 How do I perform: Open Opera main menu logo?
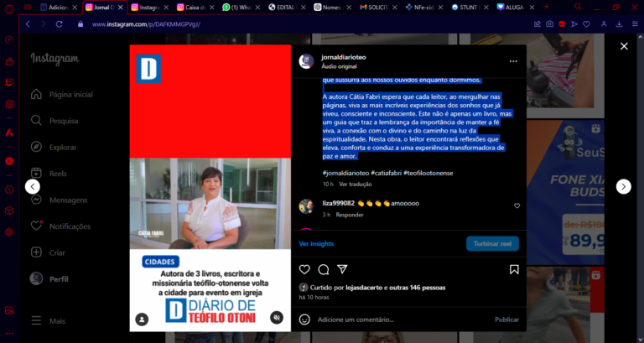pos(9,8)
